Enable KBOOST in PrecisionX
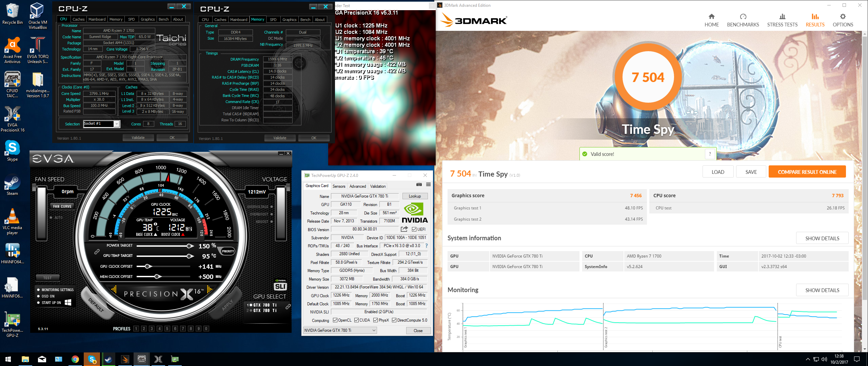 click(272, 222)
